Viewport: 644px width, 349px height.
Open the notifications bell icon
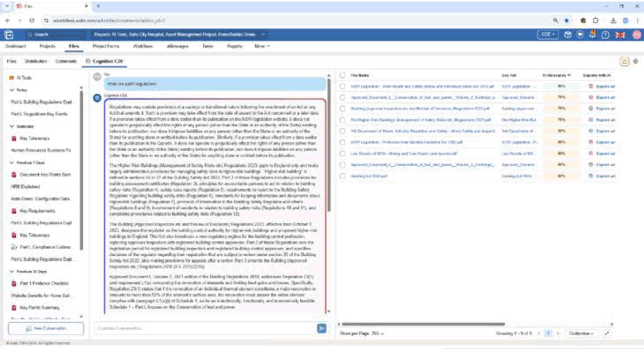(x=592, y=35)
